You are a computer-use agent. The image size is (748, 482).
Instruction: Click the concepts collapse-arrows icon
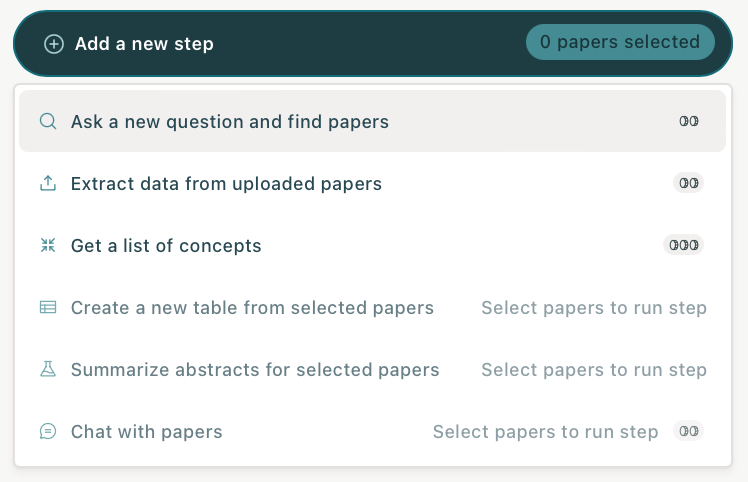[48, 246]
